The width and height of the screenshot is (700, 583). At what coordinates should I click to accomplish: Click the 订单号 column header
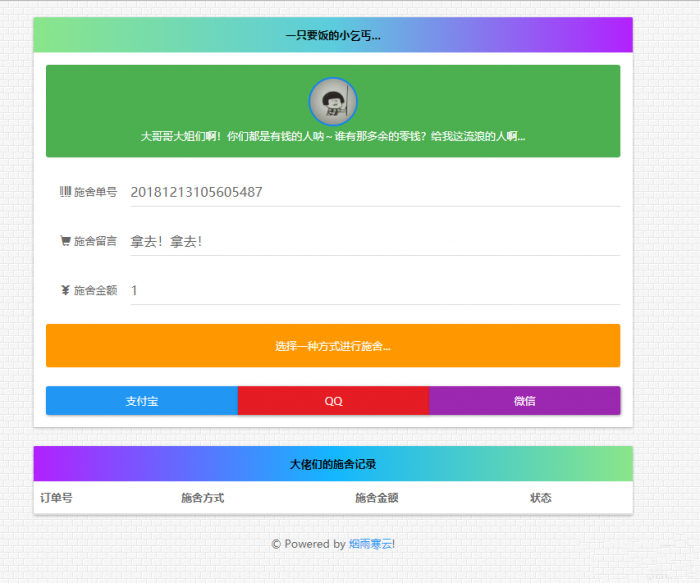click(x=56, y=498)
